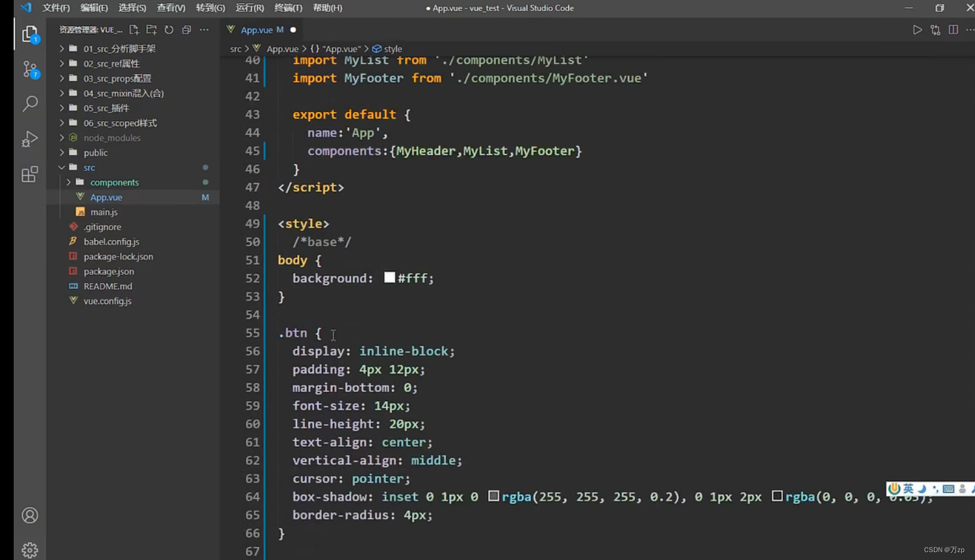Click the unsaved dot on App.vue tab

[293, 30]
